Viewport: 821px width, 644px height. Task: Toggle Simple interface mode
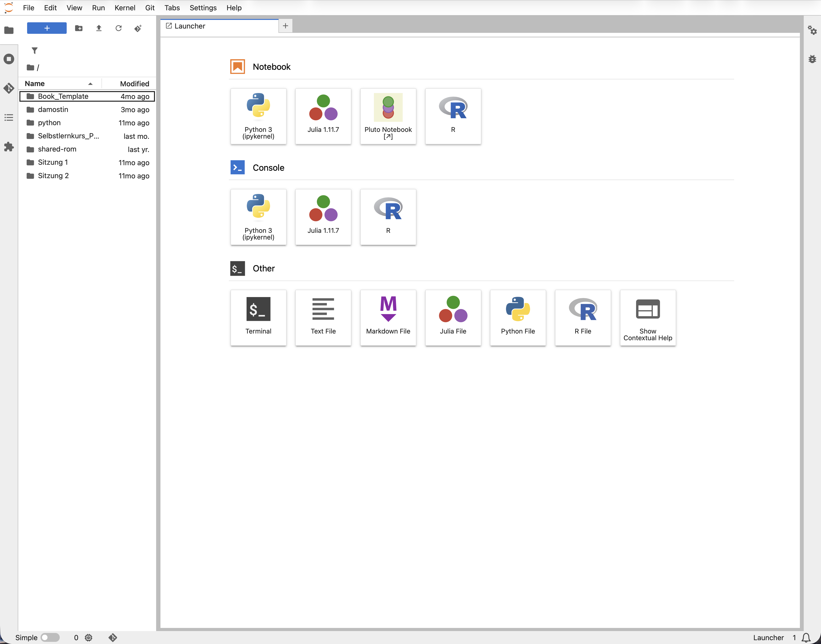pyautogui.click(x=50, y=637)
